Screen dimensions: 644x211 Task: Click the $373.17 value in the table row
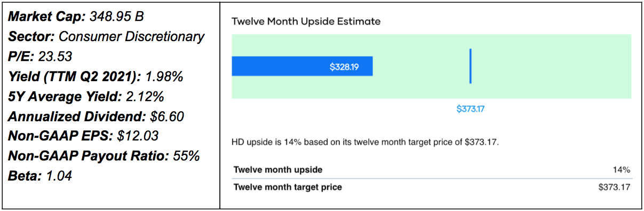coord(615,187)
